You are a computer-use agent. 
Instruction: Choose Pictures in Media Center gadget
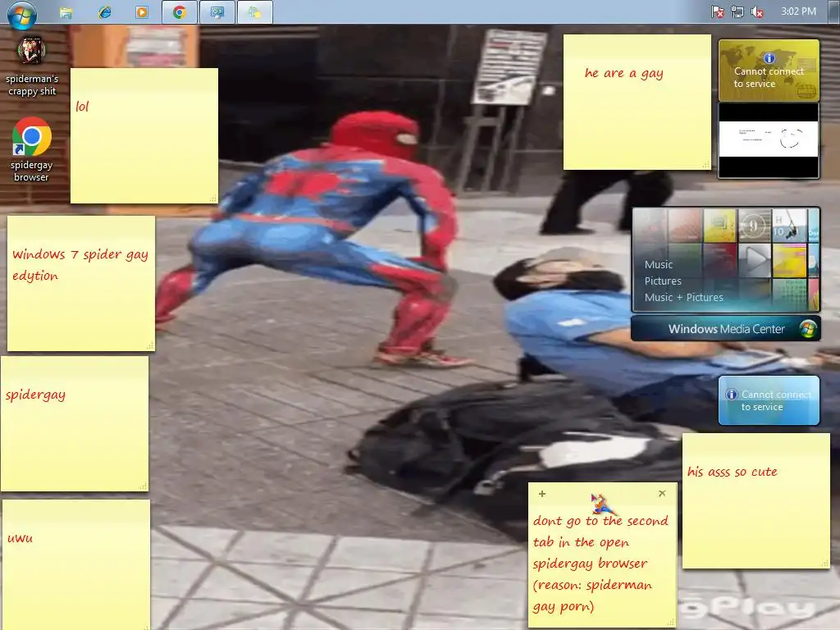pos(663,281)
